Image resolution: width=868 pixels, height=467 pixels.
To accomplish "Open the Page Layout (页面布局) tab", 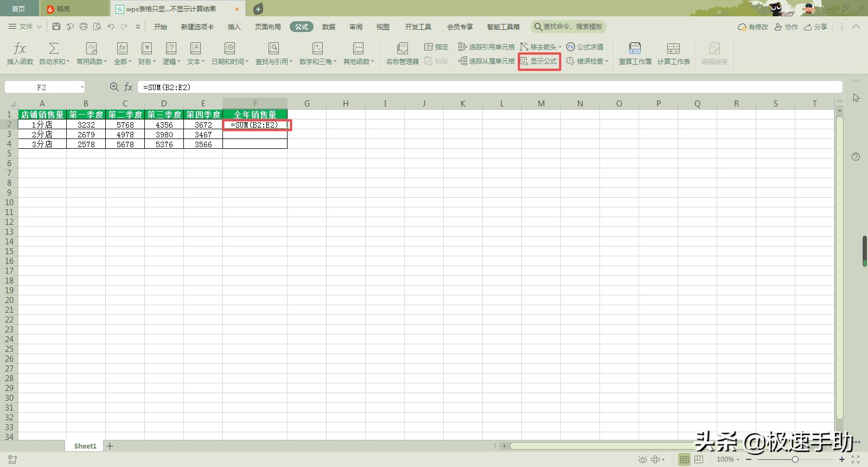I will pyautogui.click(x=267, y=27).
